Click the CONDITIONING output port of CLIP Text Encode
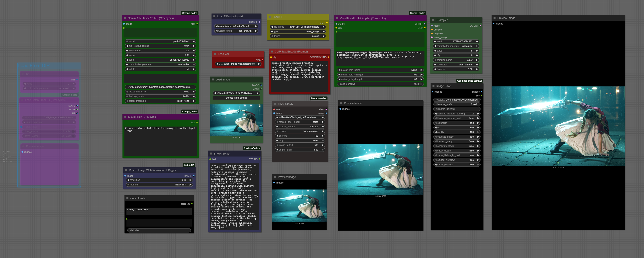Screen dimensions: 644x258 click(x=328, y=57)
